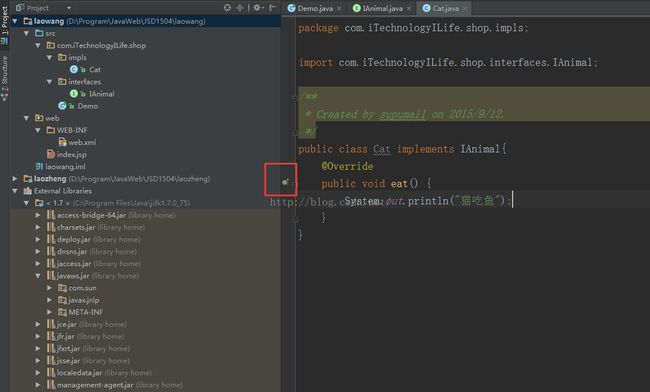Click the jce.jar archive icon

51,324
